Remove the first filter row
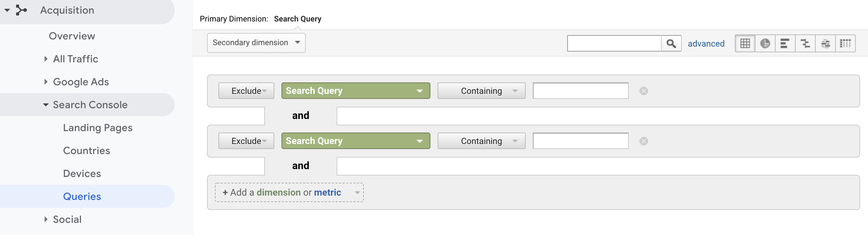Image resolution: width=868 pixels, height=235 pixels. click(643, 91)
